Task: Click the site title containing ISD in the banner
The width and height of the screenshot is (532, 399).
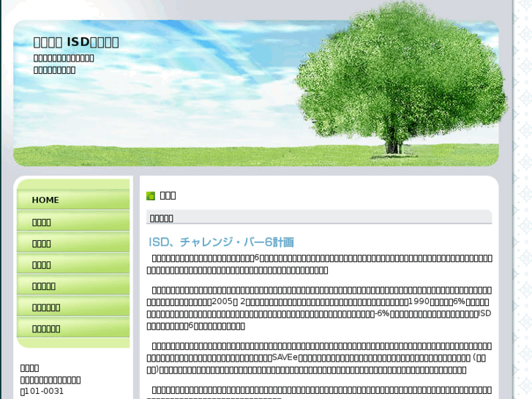Action: point(76,42)
